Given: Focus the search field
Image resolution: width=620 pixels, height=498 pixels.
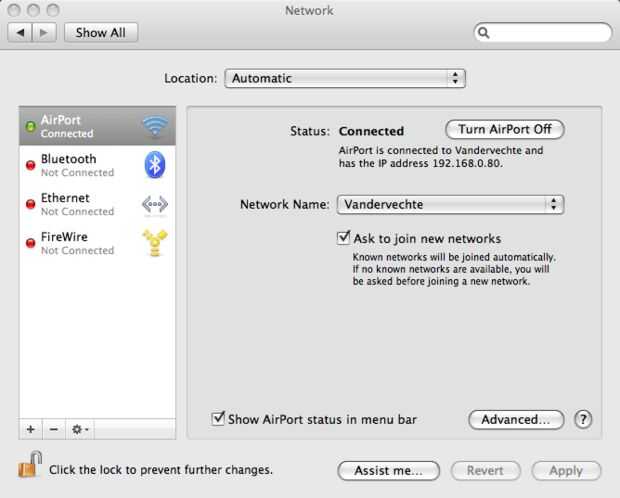Looking at the screenshot, I should click(543, 32).
